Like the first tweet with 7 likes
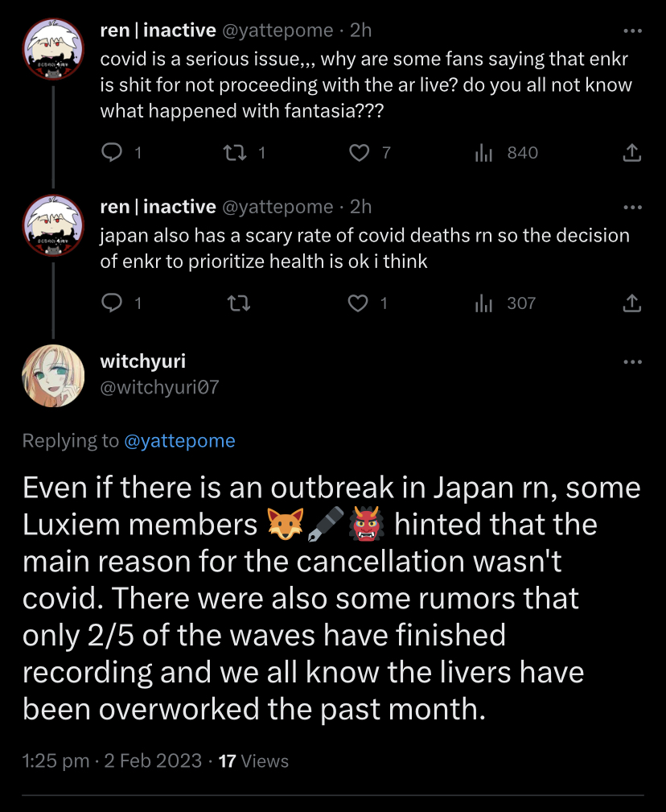666x812 pixels. coord(360,153)
